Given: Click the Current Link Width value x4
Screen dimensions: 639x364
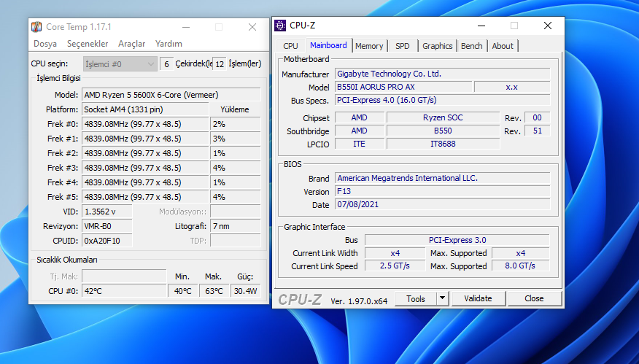Looking at the screenshot, I should coord(395,253).
